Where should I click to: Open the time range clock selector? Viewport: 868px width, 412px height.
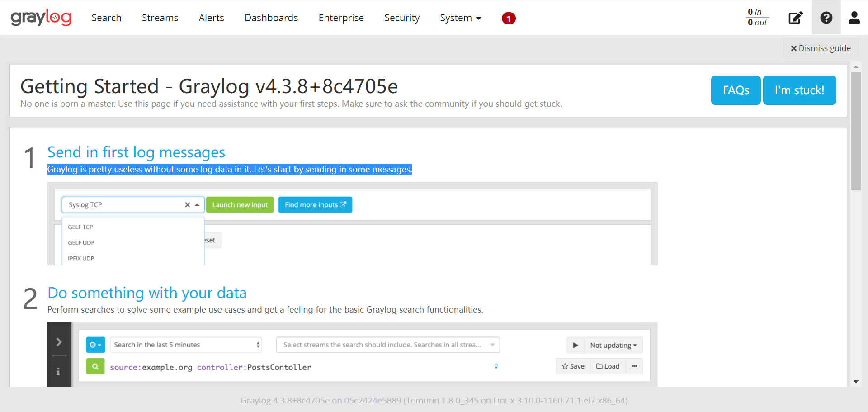pos(95,345)
